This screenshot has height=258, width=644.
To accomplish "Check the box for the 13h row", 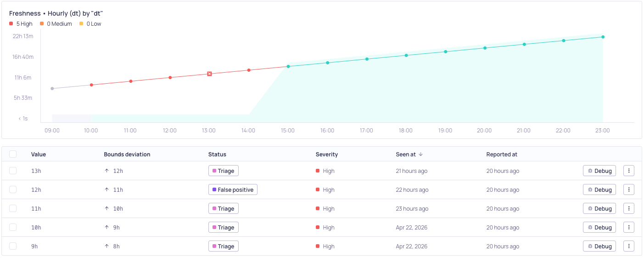I will 13,171.
